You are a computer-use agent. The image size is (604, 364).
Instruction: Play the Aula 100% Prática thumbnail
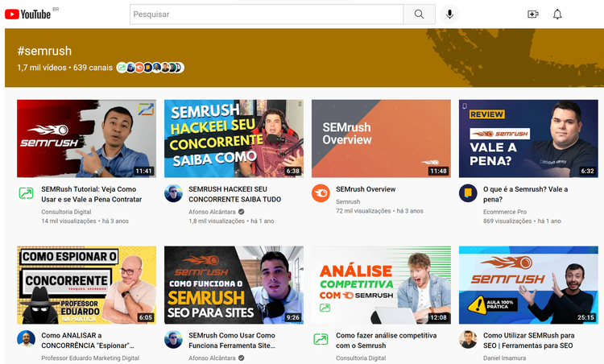(x=528, y=285)
